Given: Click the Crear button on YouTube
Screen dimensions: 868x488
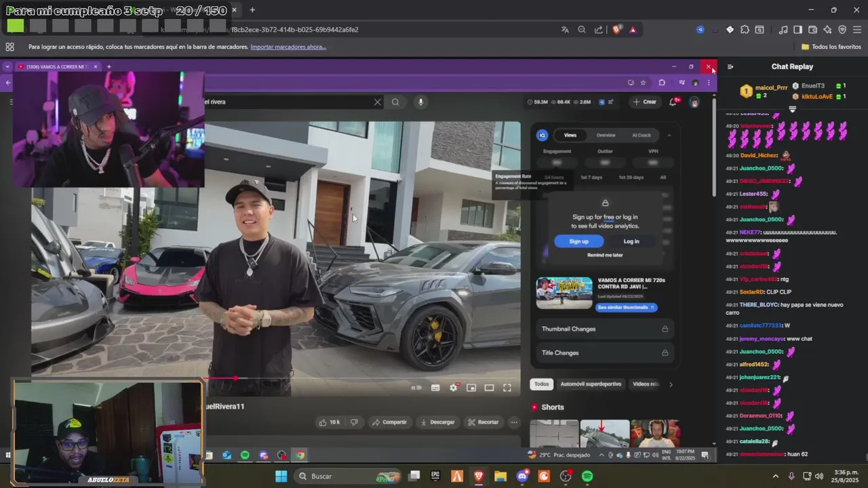Looking at the screenshot, I should (x=644, y=102).
